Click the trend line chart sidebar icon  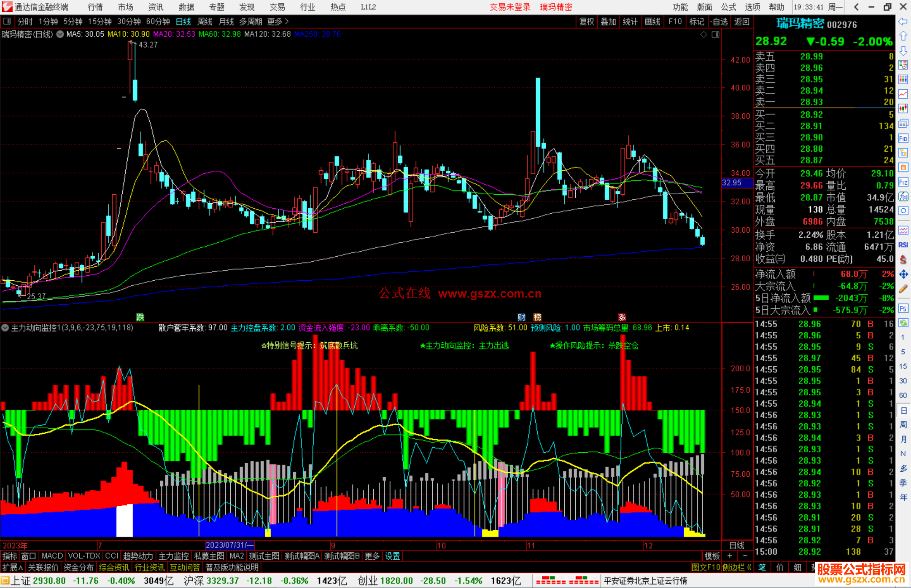(x=903, y=94)
